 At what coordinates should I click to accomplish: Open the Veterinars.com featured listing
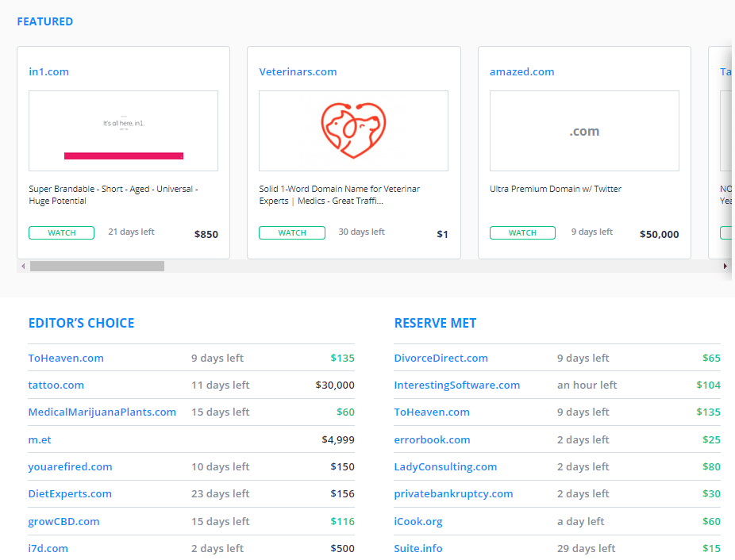(x=298, y=71)
